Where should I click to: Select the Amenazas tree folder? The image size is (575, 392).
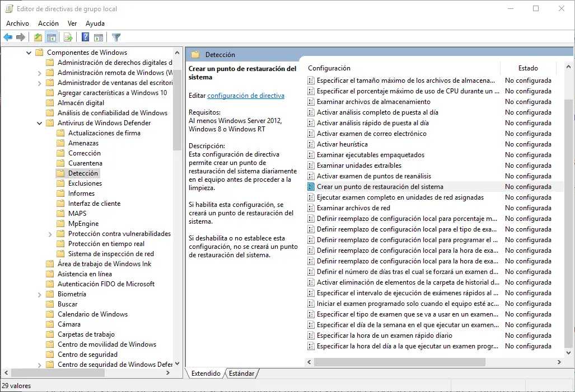click(83, 143)
